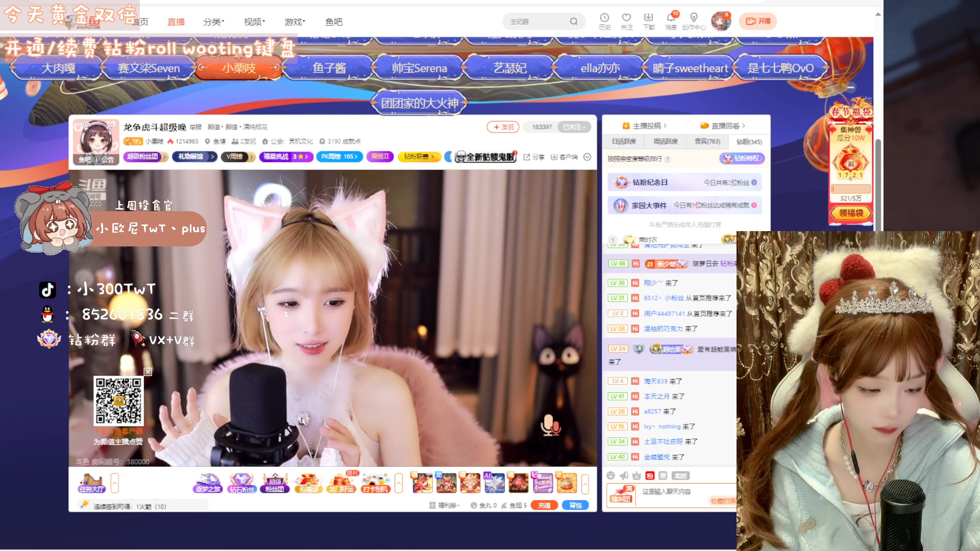Expand arrow at right end of gift bar

585,484
